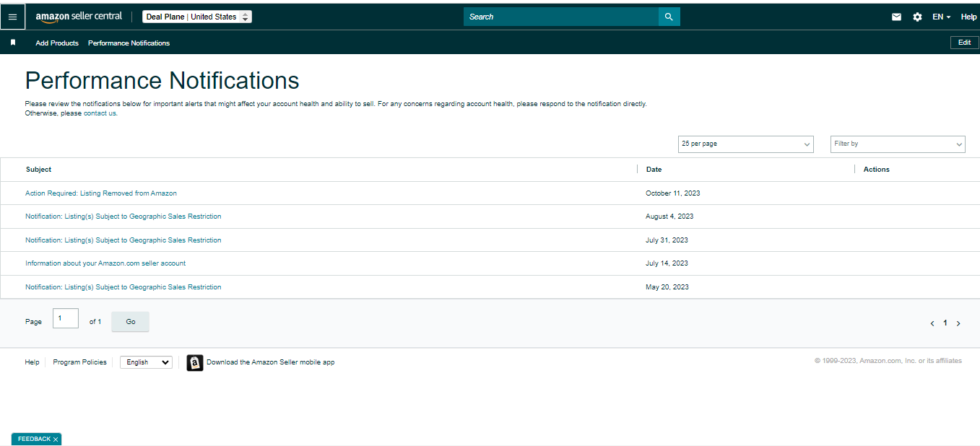Screen dimensions: 980x446
Task: Click the July 31, 2023 date
Action: (x=667, y=240)
